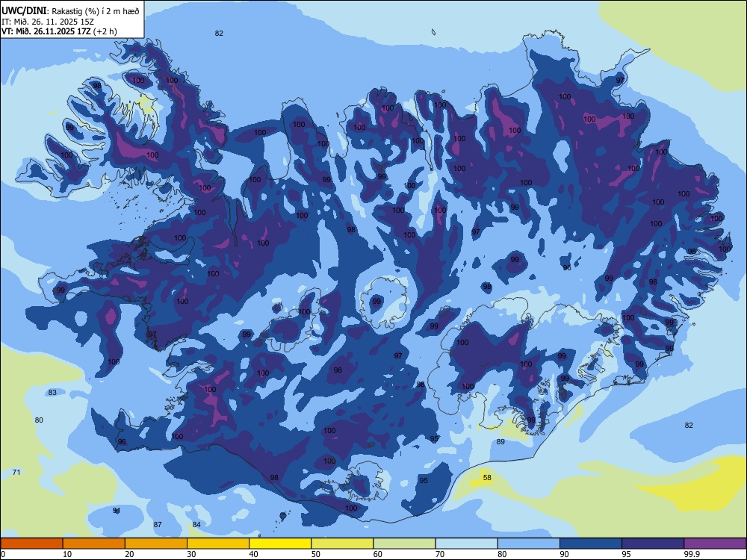Click the '58' value on the yellow patch
747x560 pixels.
[x=487, y=478]
